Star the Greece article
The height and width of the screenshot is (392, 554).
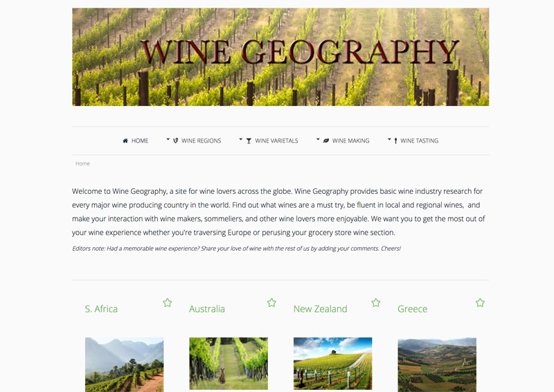click(x=480, y=303)
